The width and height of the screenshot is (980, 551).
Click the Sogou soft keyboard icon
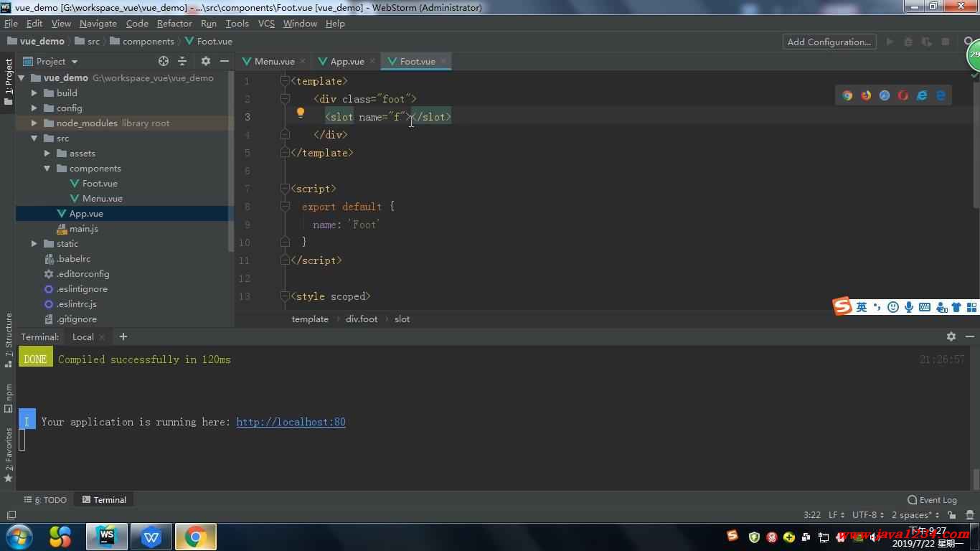click(x=925, y=307)
